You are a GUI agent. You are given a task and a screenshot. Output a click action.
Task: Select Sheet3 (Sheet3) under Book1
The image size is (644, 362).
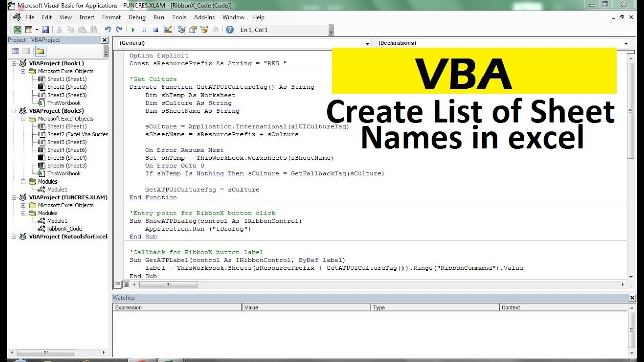pos(66,95)
